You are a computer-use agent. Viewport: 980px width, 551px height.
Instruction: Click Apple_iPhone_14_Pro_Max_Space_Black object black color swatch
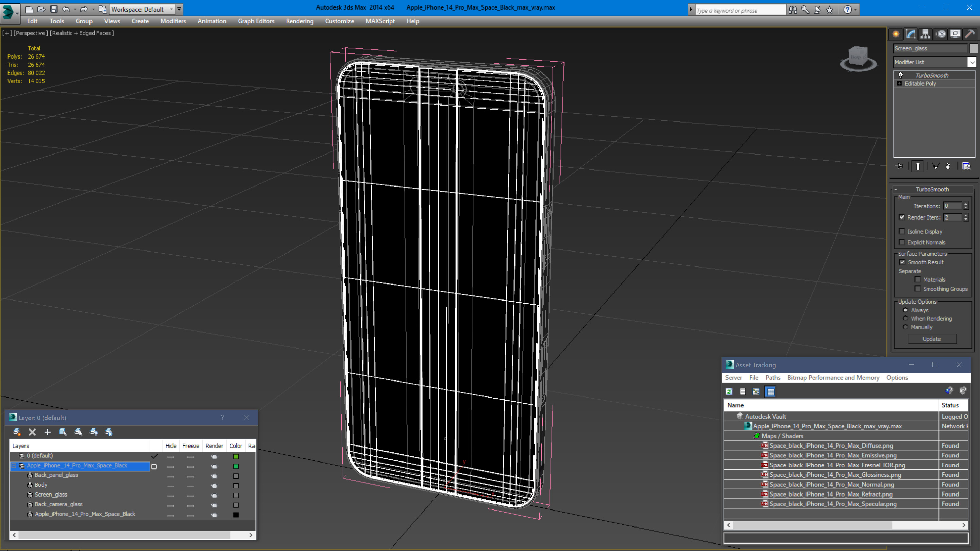pyautogui.click(x=236, y=515)
